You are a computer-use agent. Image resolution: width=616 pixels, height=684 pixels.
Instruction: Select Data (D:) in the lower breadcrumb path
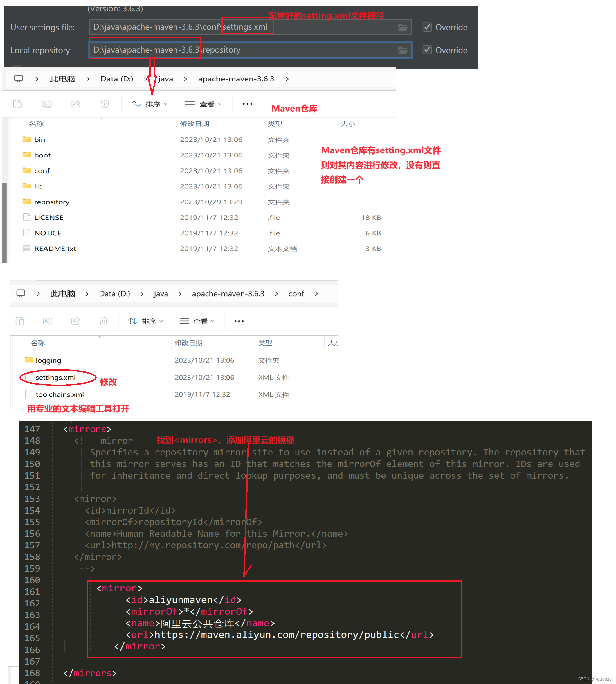114,294
